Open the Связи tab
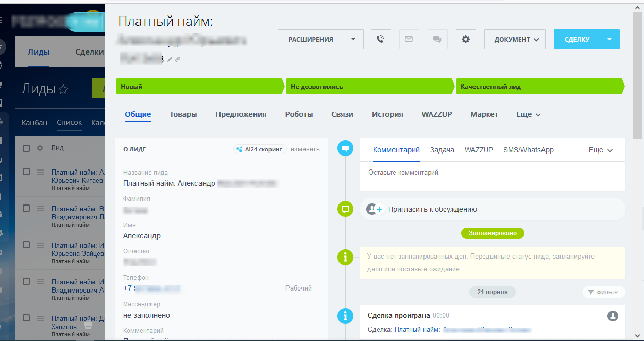 [x=343, y=114]
